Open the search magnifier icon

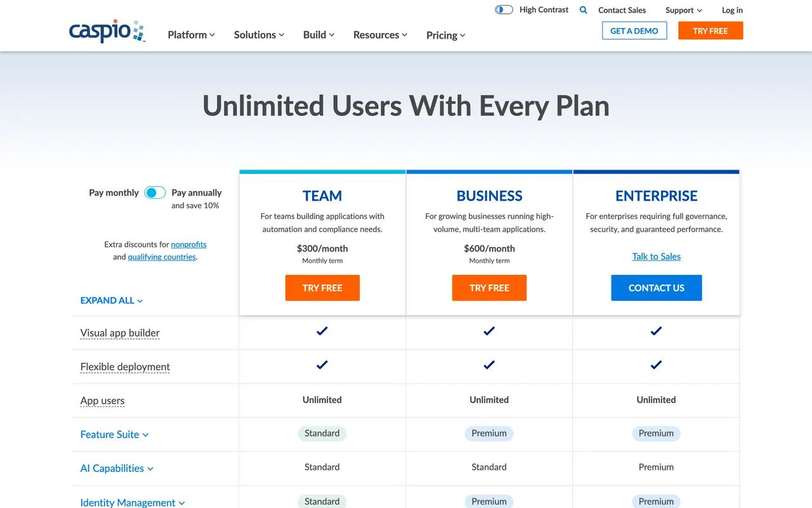[x=584, y=10]
